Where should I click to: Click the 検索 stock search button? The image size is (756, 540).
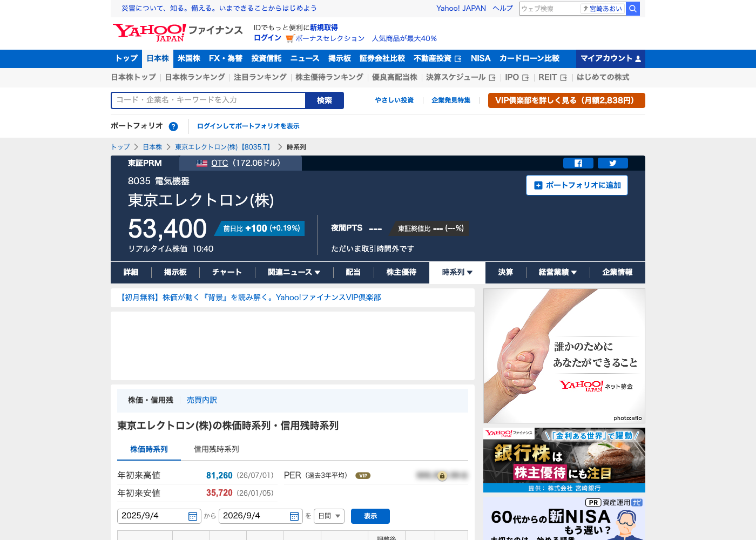[x=325, y=100]
